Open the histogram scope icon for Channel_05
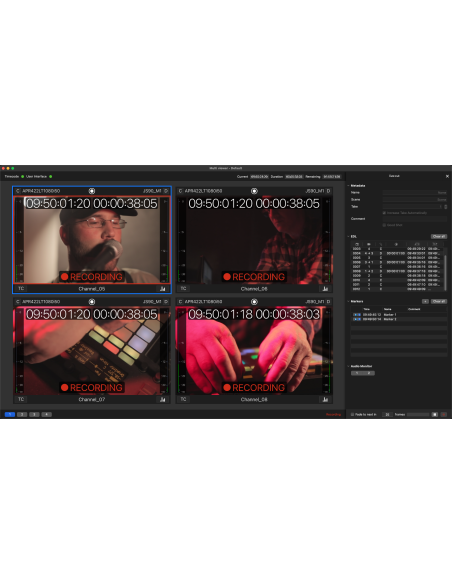Image resolution: width=452 pixels, height=584 pixels. [163, 289]
